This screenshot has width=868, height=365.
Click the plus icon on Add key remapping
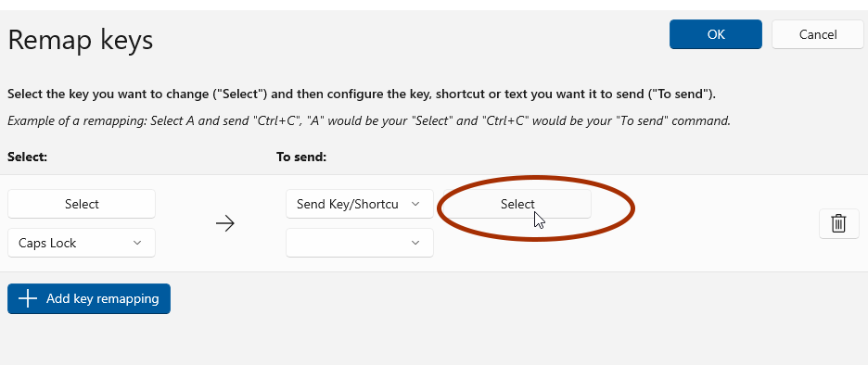28,298
